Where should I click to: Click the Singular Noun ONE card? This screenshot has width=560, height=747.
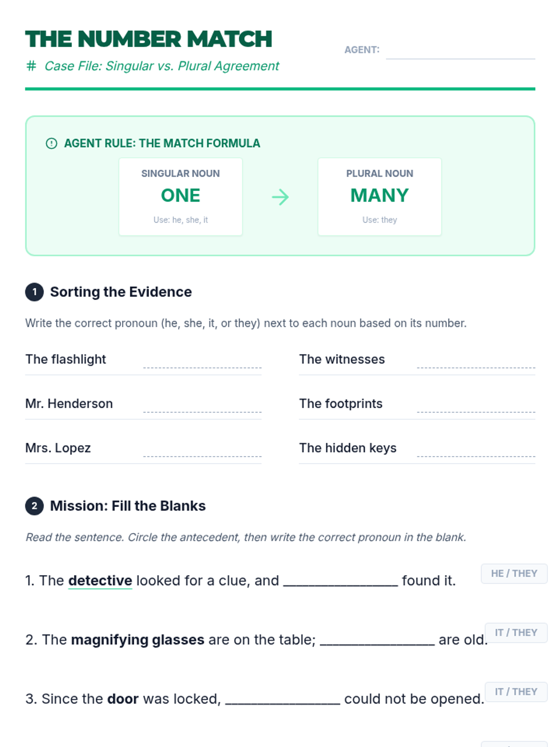[x=181, y=197]
